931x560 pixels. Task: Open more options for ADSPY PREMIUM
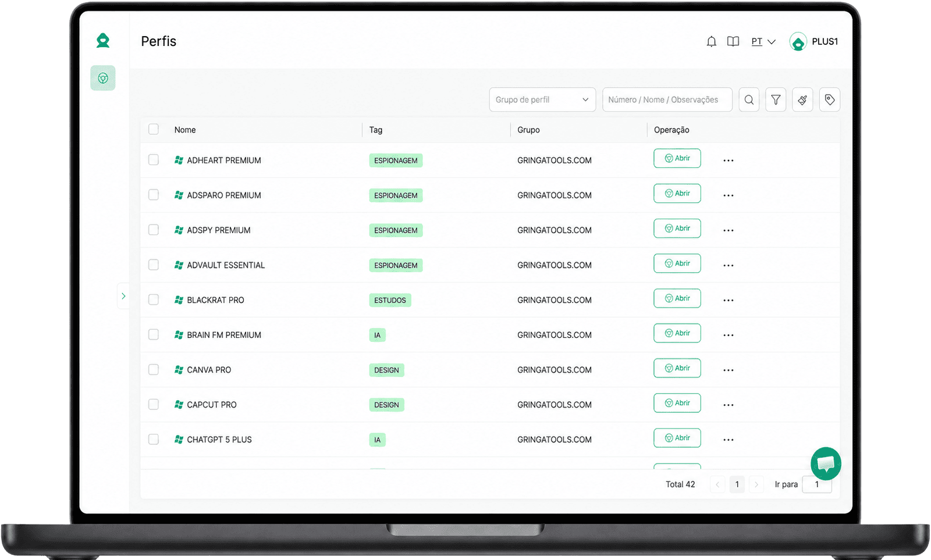(729, 230)
